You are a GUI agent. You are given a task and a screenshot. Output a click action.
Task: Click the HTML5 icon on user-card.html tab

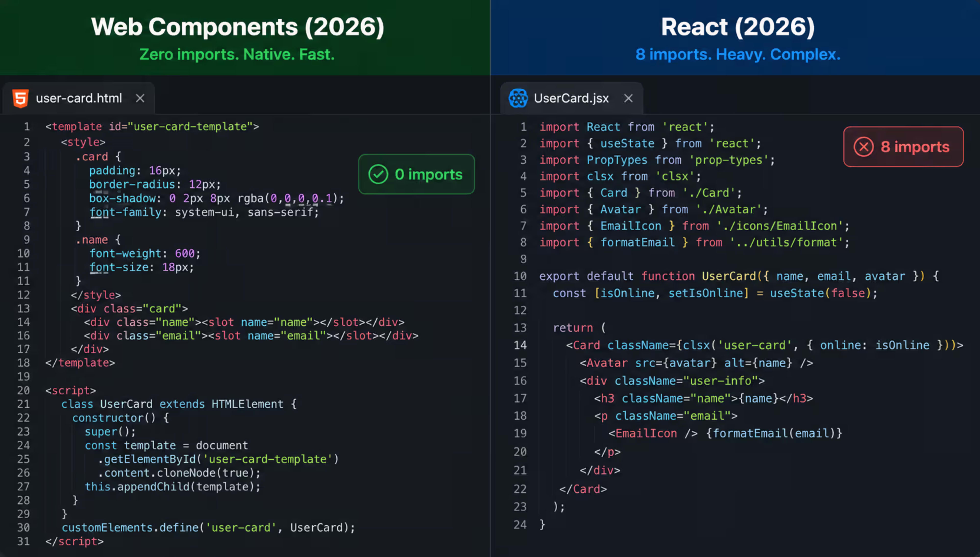[x=20, y=98]
